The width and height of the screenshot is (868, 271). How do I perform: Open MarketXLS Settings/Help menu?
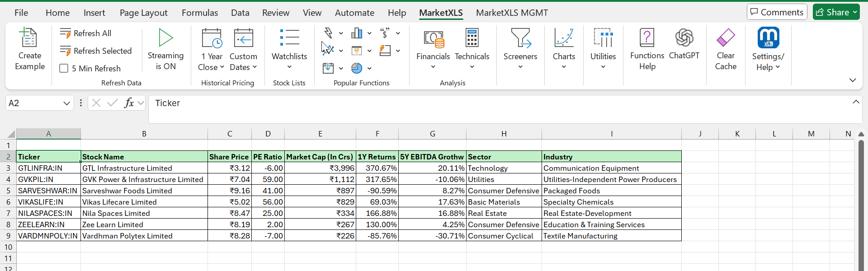point(768,49)
